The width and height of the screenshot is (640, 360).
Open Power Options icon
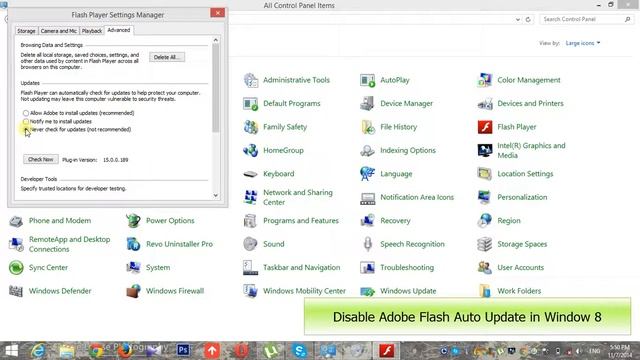coord(133,221)
